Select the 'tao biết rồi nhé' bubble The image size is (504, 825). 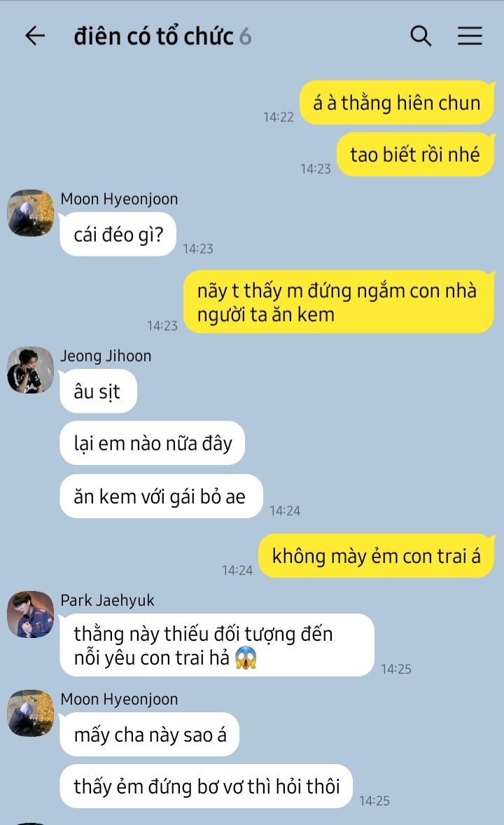(416, 154)
